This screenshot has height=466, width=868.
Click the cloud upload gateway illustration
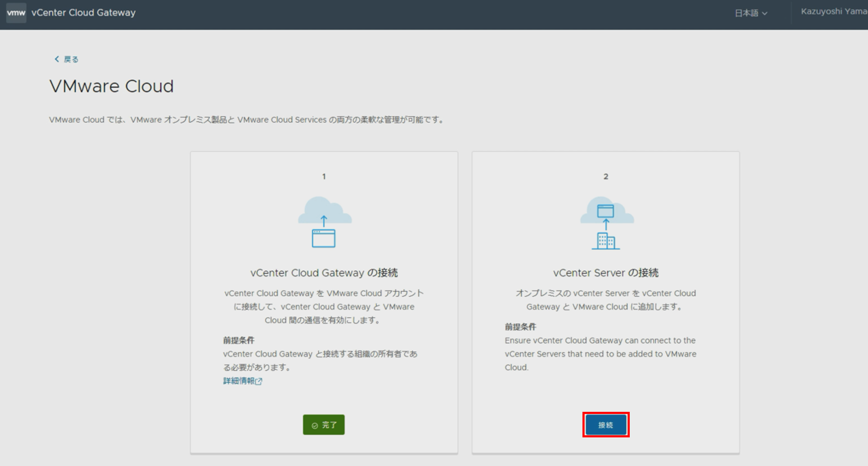coord(324,222)
